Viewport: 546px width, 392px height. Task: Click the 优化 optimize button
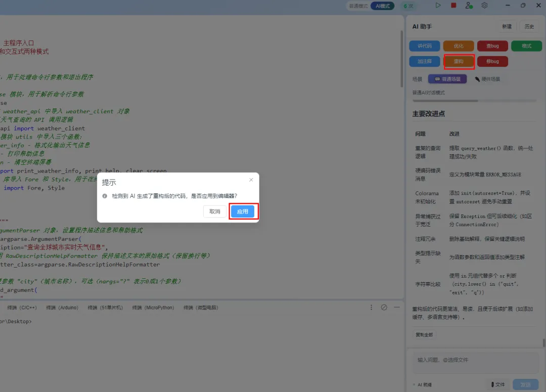click(458, 46)
